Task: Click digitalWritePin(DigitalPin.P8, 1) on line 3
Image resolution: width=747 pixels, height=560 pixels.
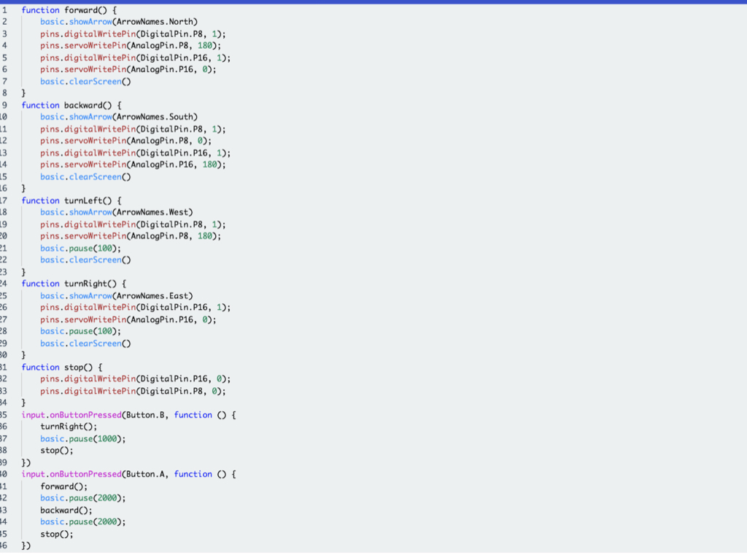Action: click(143, 34)
